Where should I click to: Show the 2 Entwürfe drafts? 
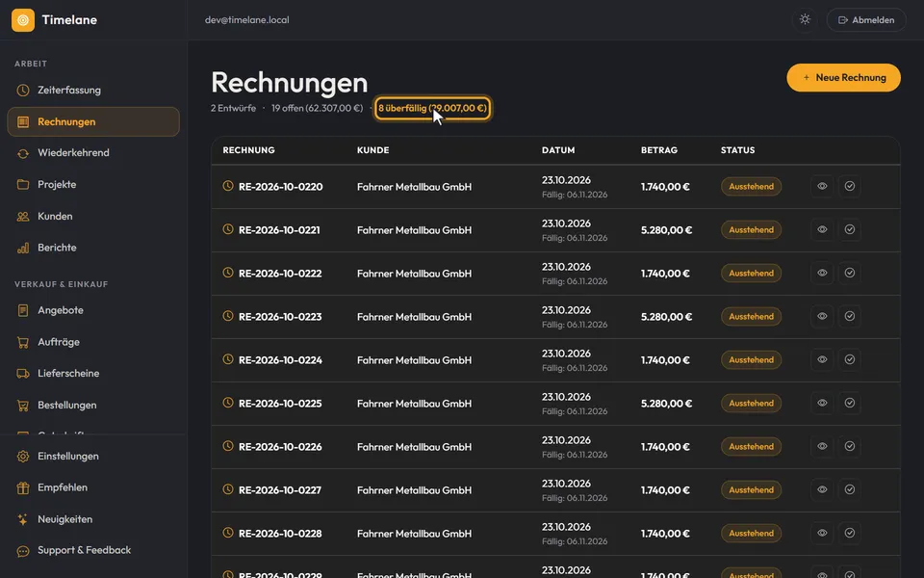coord(233,109)
